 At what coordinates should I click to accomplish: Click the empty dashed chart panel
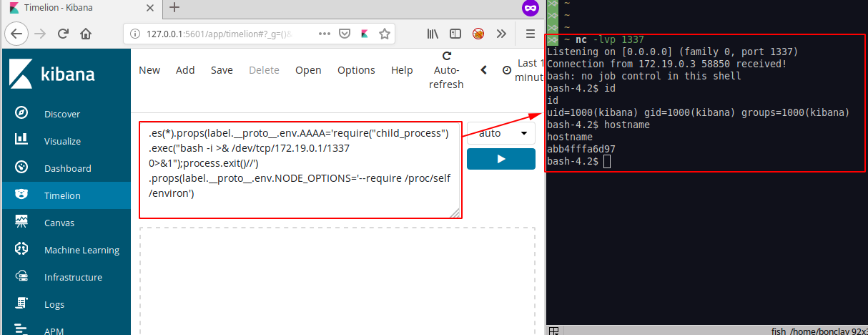(337, 281)
